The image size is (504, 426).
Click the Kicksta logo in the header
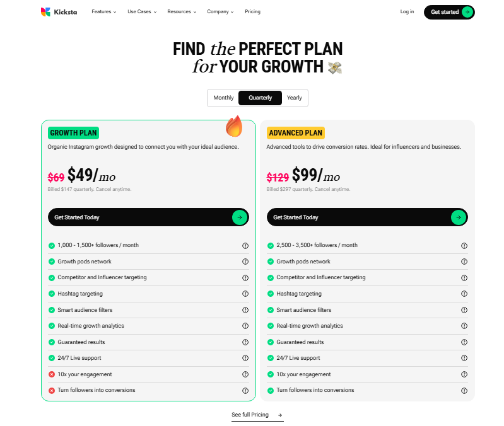(59, 12)
